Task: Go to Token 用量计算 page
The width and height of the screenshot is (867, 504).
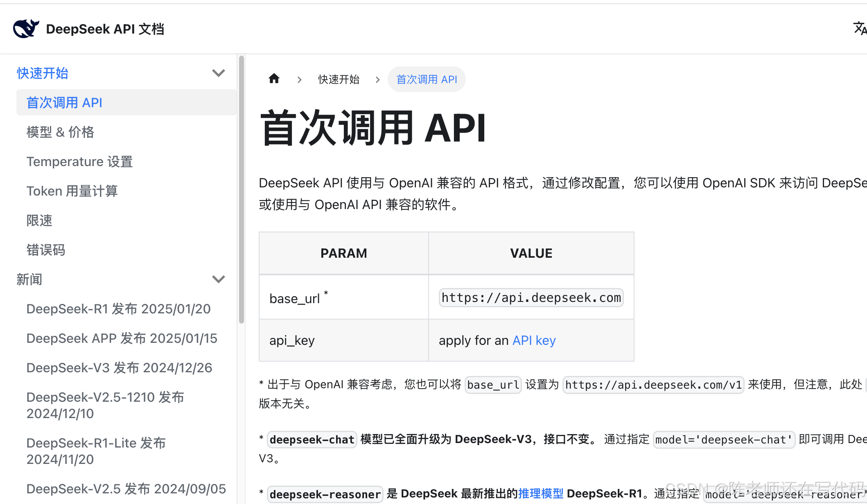Action: coord(72,191)
